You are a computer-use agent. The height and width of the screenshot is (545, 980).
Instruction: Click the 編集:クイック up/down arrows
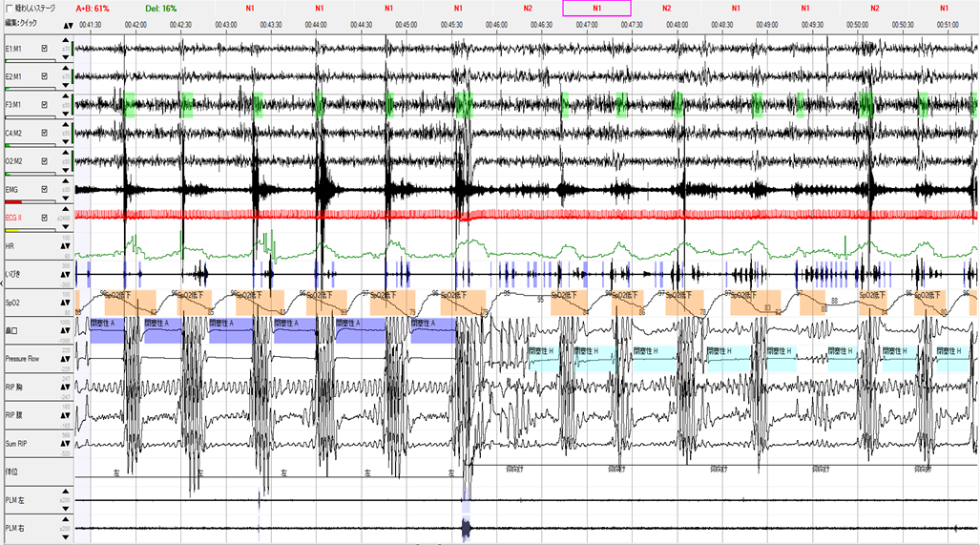point(66,25)
